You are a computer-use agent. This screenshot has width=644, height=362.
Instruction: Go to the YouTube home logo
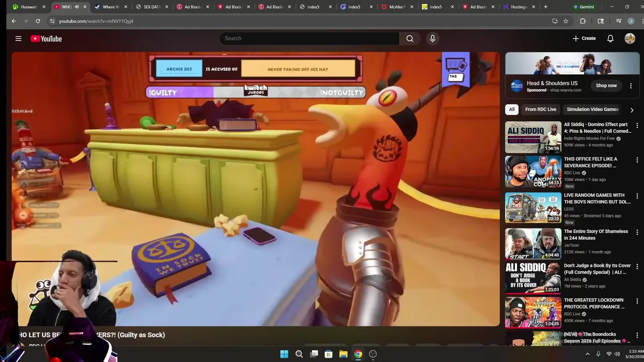(x=46, y=38)
